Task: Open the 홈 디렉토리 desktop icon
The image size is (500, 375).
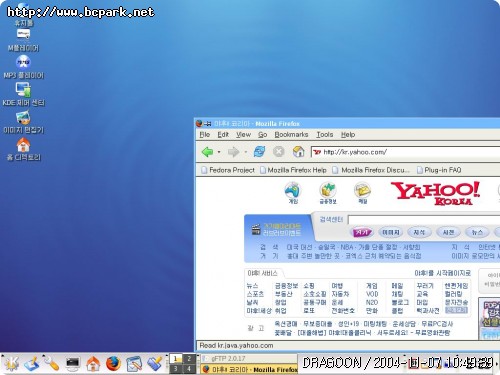Action: click(x=23, y=149)
